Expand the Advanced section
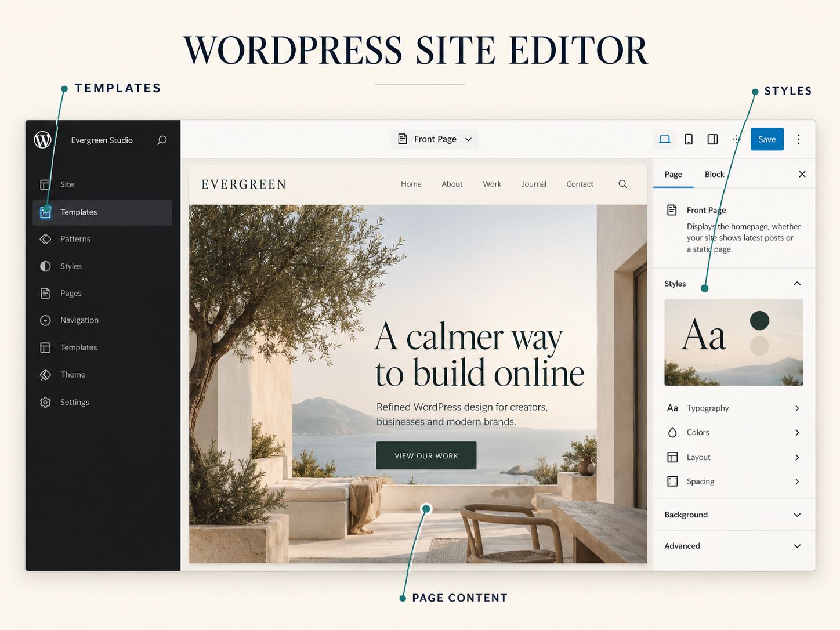 pos(734,546)
